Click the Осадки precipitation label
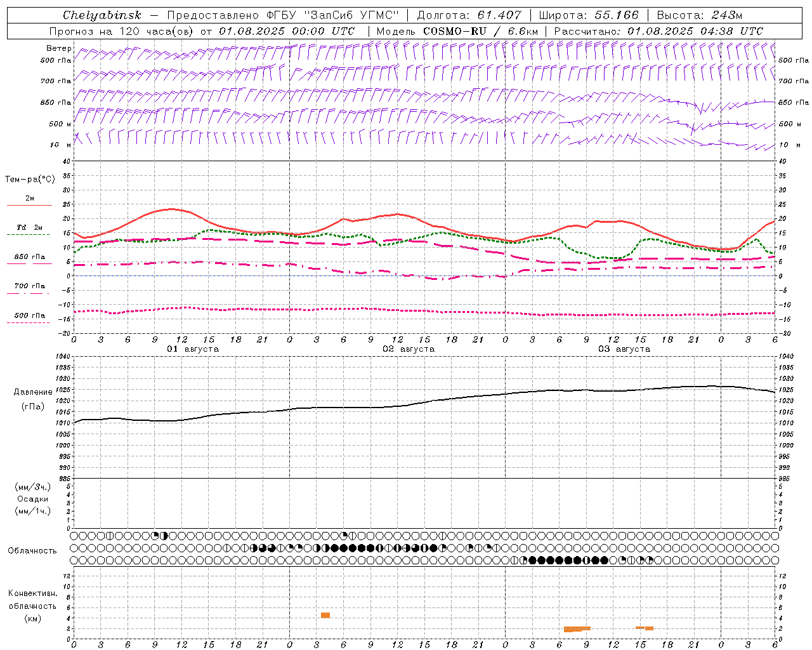The height and width of the screenshot is (650, 812). pyautogui.click(x=33, y=499)
